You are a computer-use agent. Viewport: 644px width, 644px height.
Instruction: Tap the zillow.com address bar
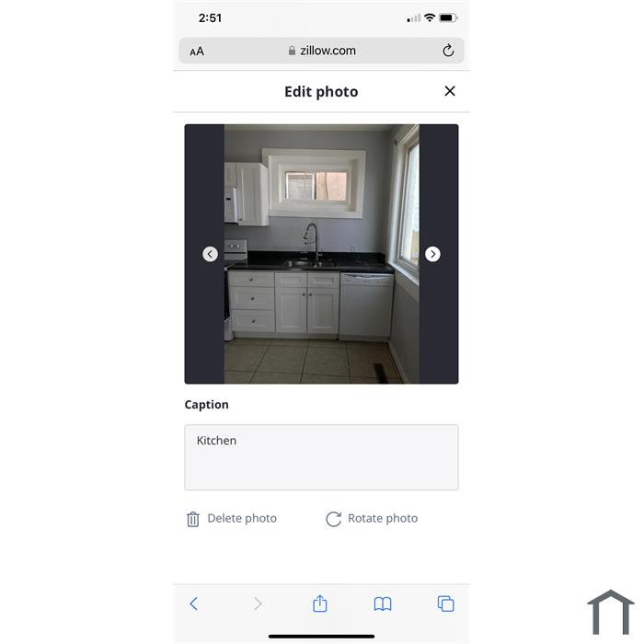tap(322, 51)
